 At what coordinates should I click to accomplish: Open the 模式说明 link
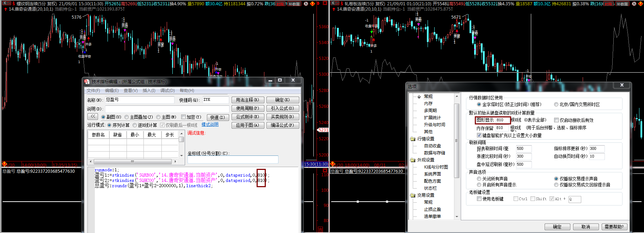click(210, 124)
